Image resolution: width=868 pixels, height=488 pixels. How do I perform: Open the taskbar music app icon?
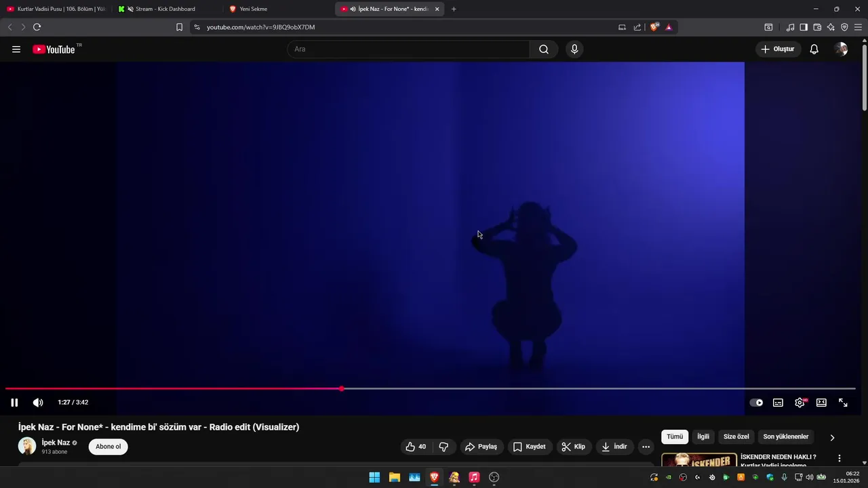tap(474, 477)
